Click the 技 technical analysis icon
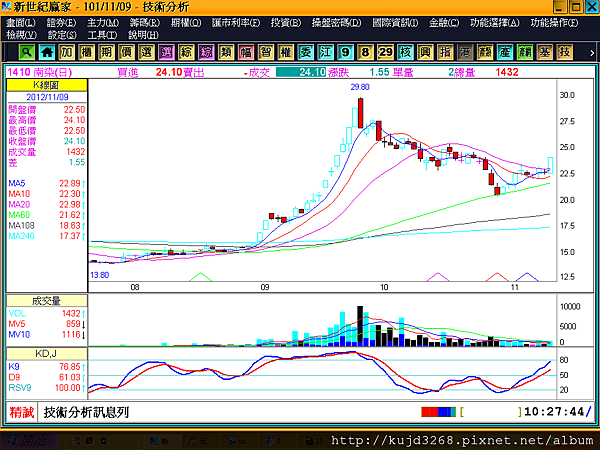This screenshot has width=600, height=450. [565, 52]
